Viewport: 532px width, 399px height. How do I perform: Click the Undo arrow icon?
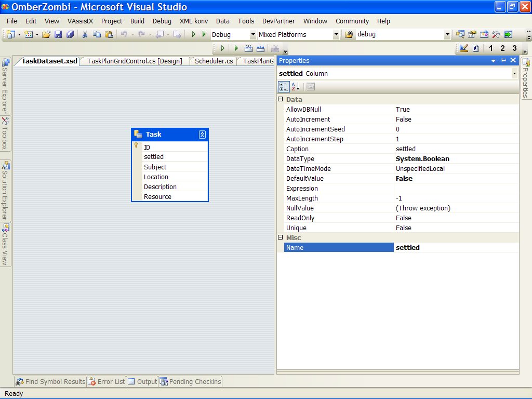coord(124,34)
